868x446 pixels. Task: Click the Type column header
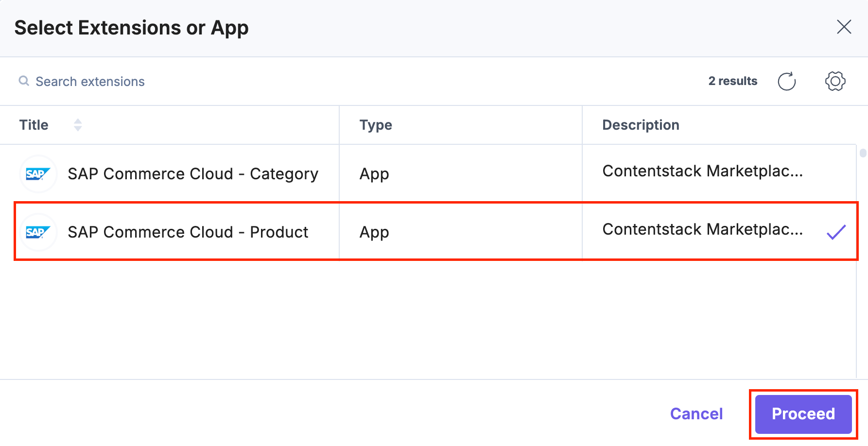point(376,125)
